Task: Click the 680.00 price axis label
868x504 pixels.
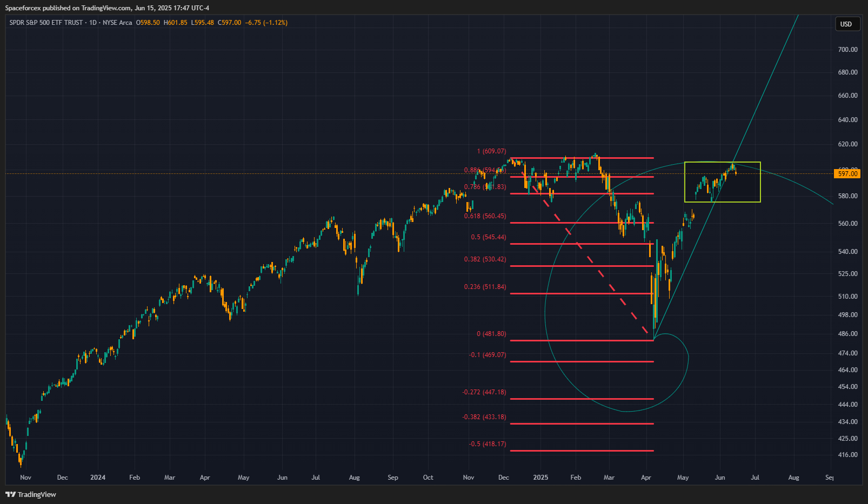Action: [847, 72]
